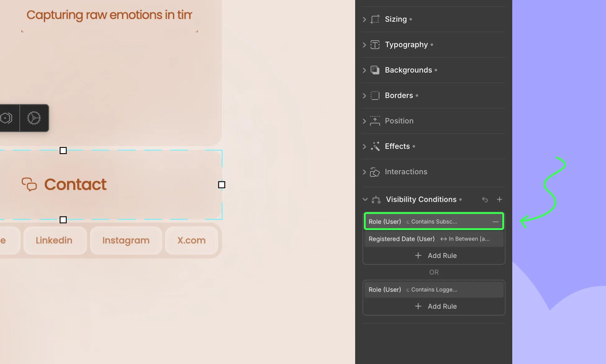Expand the Effects section chevron
The image size is (606, 364).
tap(364, 146)
